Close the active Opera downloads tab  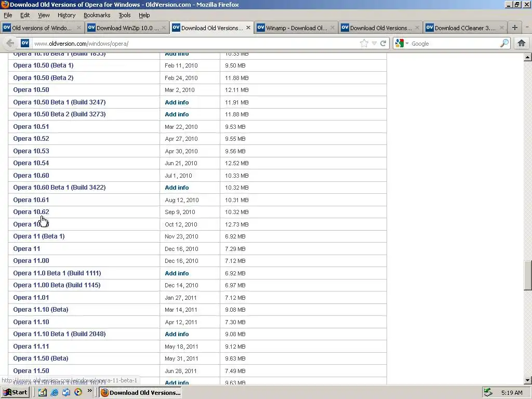(248, 28)
